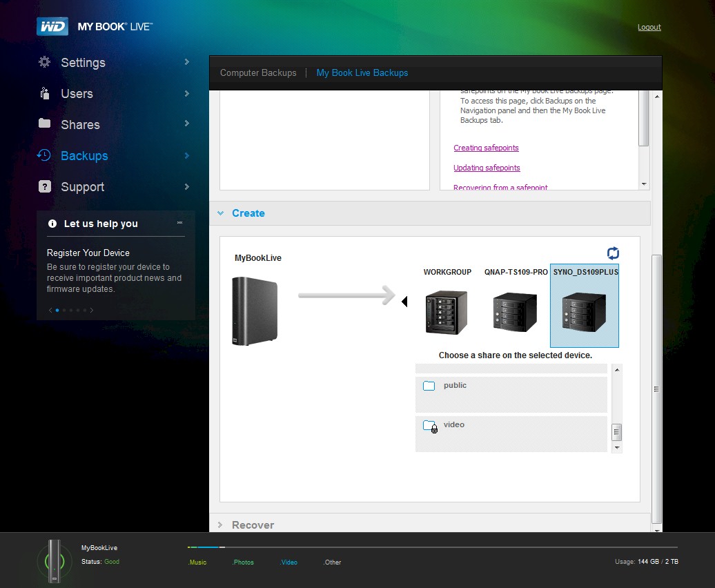Open Updating safepoints link

click(x=487, y=168)
